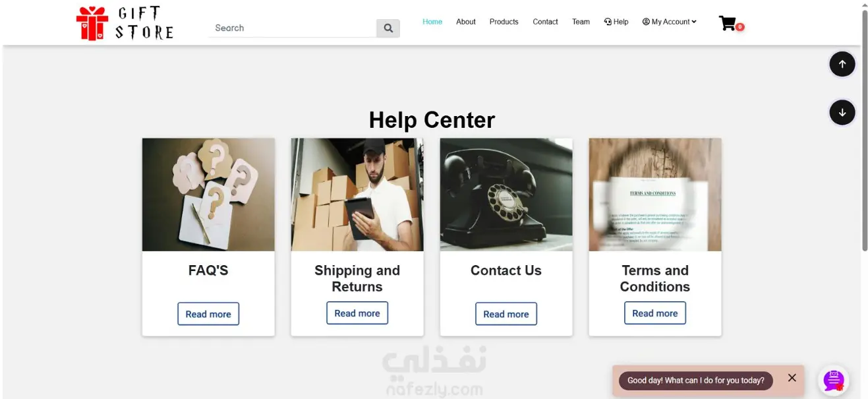
Task: Click the scroll-up arrow button
Action: coord(842,64)
